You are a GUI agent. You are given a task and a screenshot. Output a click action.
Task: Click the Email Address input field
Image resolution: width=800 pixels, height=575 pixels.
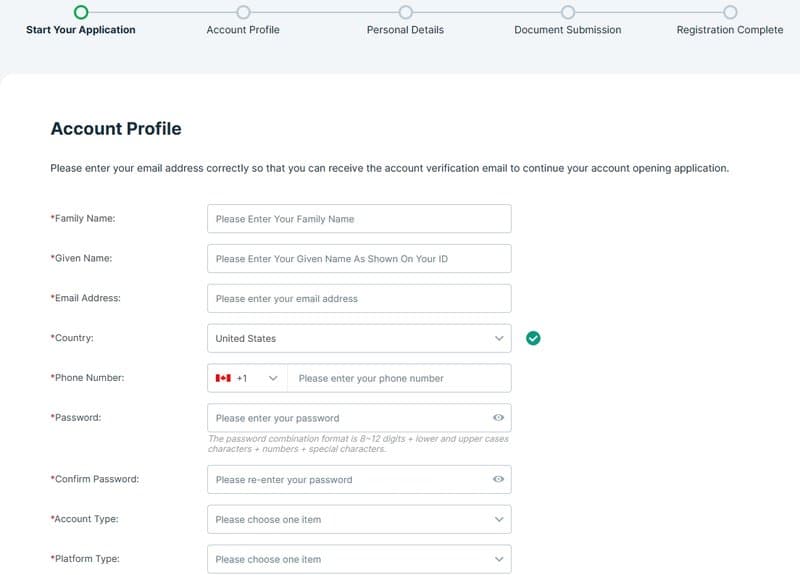[359, 298]
